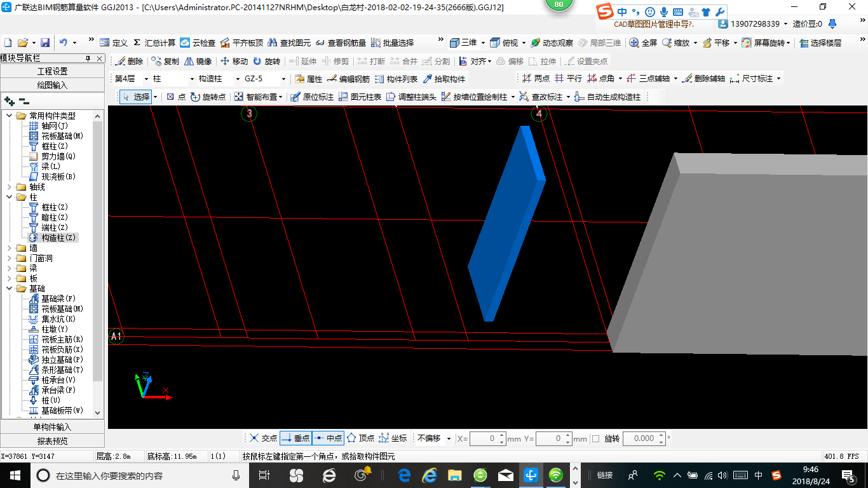Viewport: 868px width, 488px height.
Task: Expand the 梁 tree node
Action: pyautogui.click(x=9, y=268)
